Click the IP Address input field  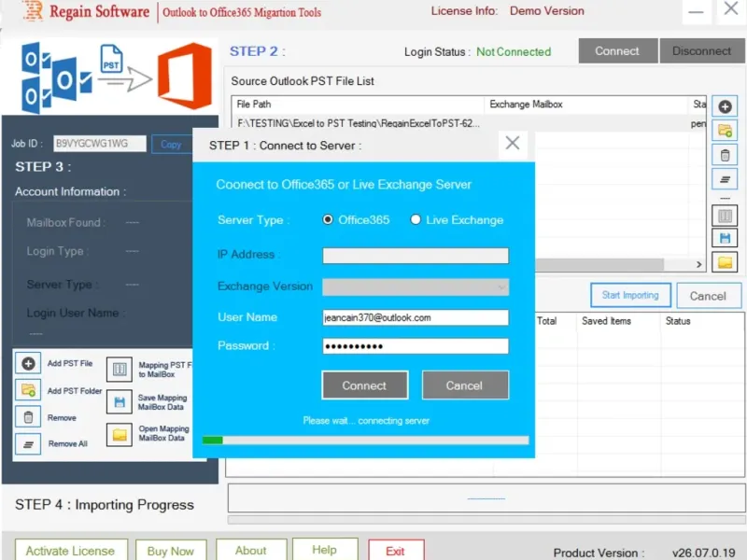click(x=416, y=256)
